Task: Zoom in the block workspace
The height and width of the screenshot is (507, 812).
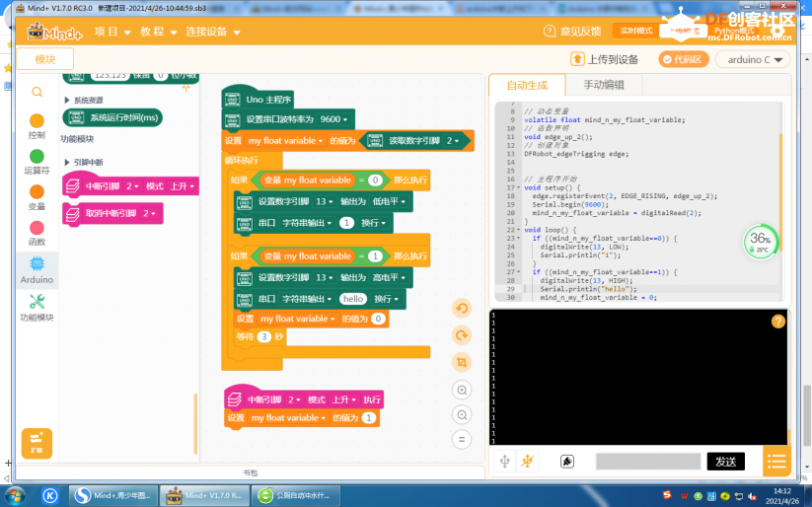Action: pyautogui.click(x=462, y=390)
